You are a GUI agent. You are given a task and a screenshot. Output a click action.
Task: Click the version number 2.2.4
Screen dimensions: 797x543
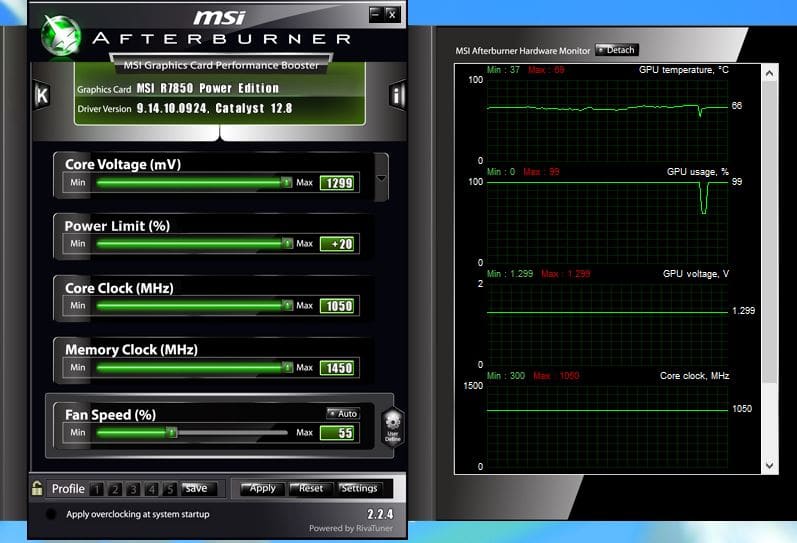(380, 514)
